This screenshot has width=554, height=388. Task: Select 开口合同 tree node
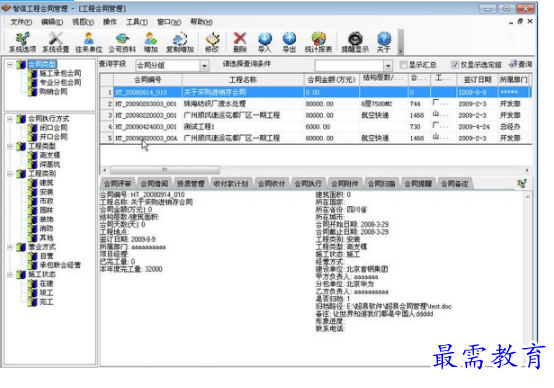53,137
